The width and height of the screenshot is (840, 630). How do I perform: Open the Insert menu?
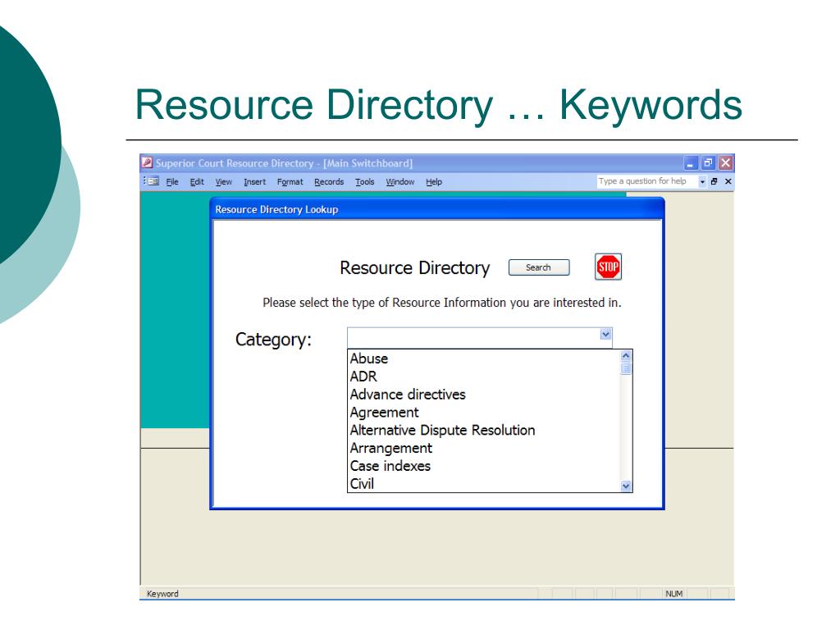click(254, 181)
